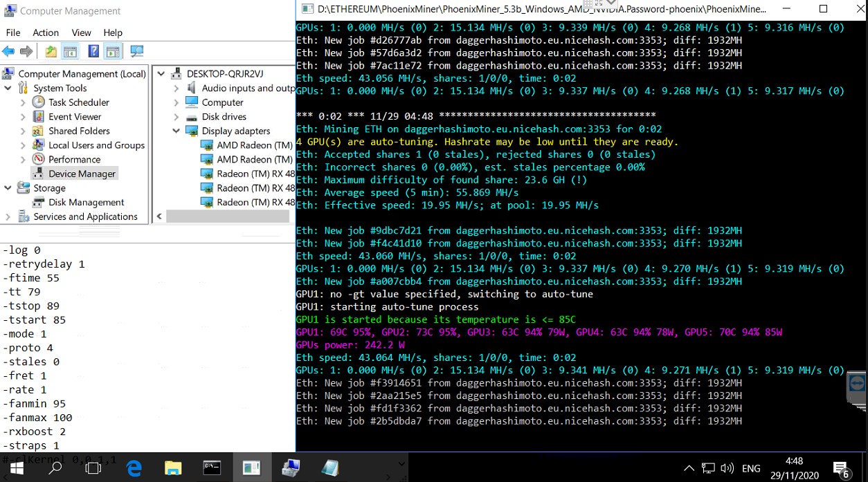Open taskbar Search
This screenshot has width=868, height=482.
[55, 467]
